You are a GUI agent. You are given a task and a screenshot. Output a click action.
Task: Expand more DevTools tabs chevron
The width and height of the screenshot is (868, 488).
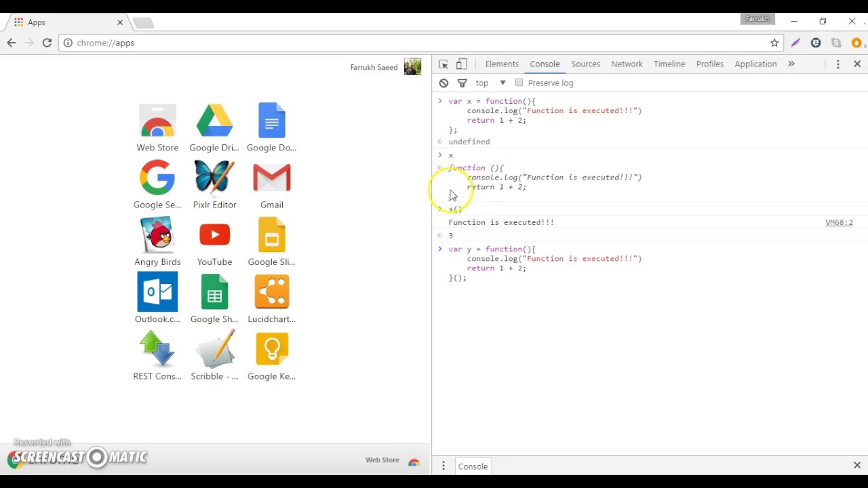(791, 64)
